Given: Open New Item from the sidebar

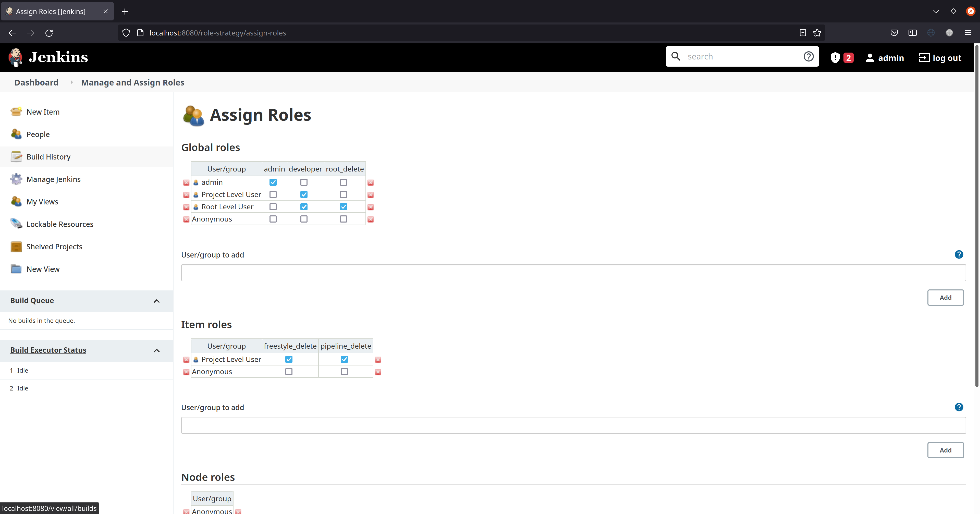Looking at the screenshot, I should click(43, 112).
